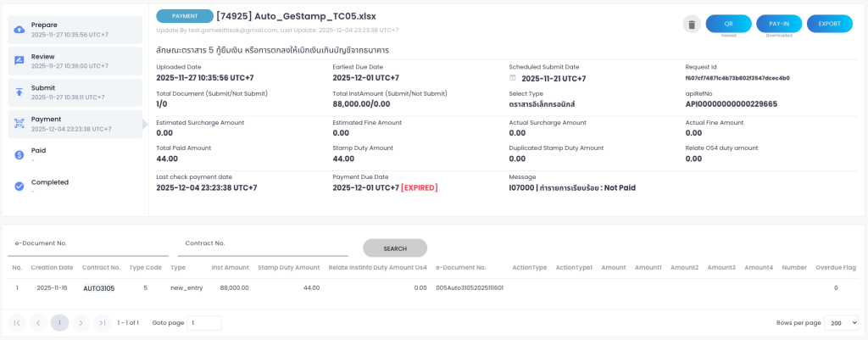
Task: Click the Goto page input box
Action: point(203,323)
